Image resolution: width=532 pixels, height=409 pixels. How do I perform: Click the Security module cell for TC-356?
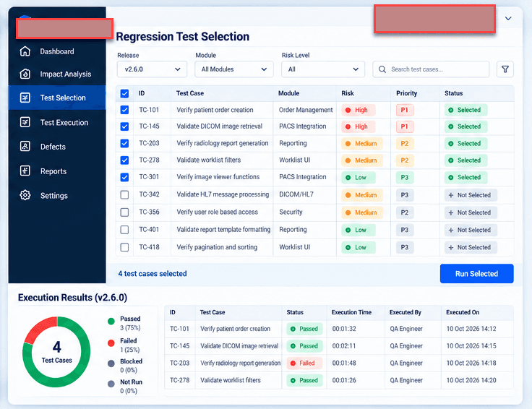(291, 212)
